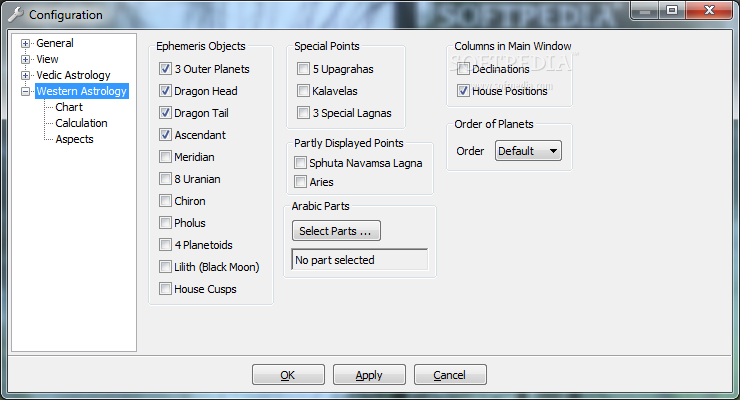Click the "No part selected" field
This screenshot has width=740, height=400.
click(359, 260)
